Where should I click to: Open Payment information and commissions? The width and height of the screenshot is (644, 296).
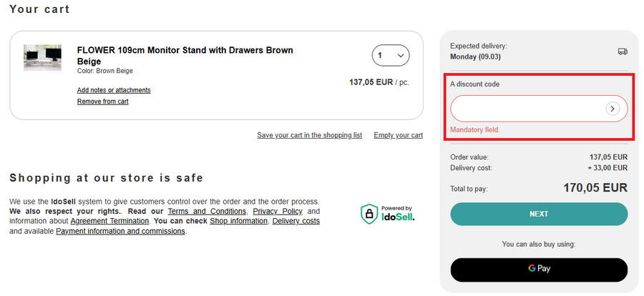point(120,232)
